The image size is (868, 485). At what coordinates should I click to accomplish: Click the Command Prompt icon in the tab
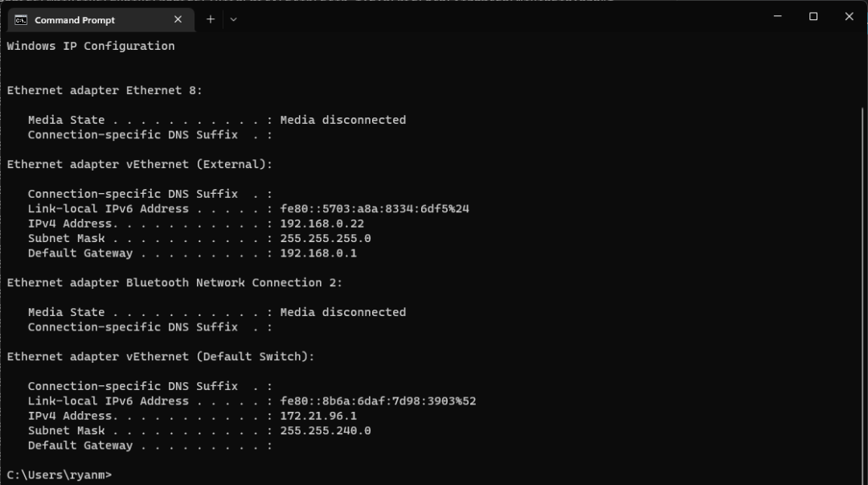click(21, 20)
